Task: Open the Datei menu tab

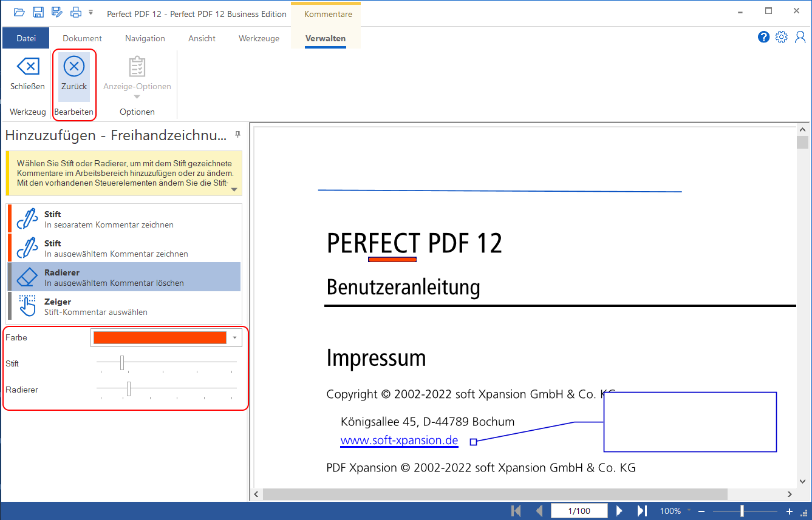Action: tap(26, 38)
